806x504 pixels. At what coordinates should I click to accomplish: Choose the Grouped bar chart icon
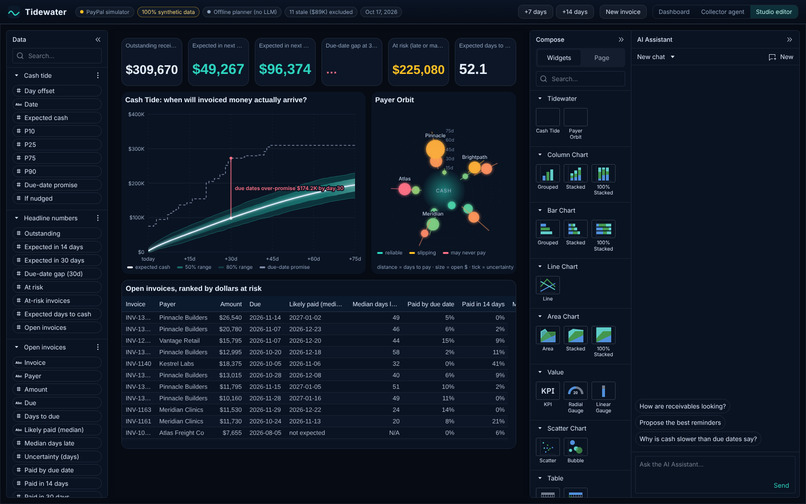(x=548, y=229)
